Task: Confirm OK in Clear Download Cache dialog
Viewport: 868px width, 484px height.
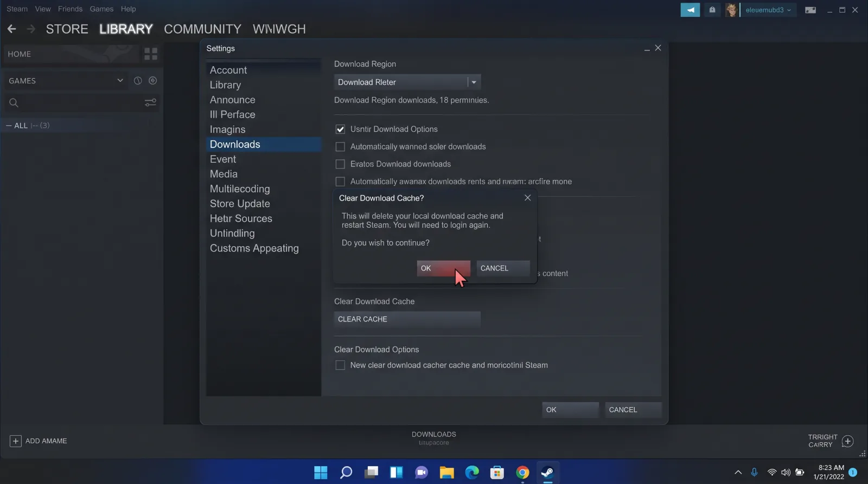Action: click(x=443, y=268)
